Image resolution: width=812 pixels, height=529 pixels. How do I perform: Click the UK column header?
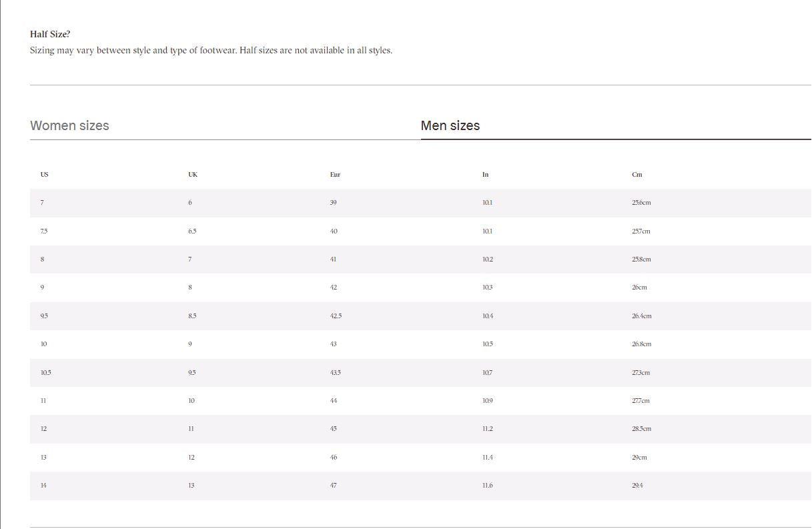pos(193,175)
